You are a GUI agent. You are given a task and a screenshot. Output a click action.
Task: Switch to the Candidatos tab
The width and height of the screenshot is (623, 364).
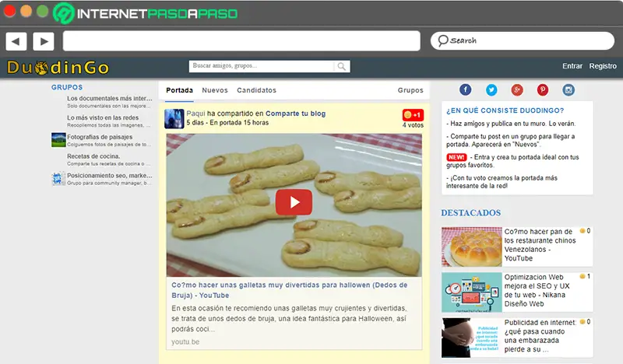click(x=256, y=90)
